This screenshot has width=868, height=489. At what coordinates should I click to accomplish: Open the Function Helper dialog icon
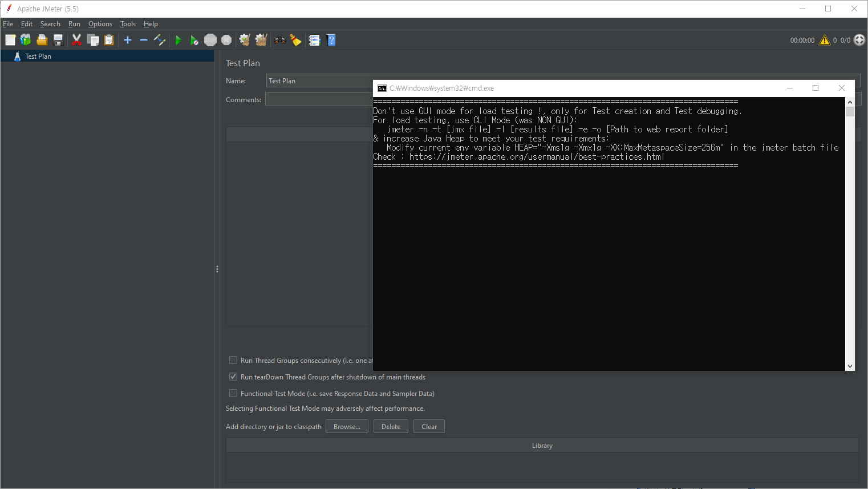click(314, 40)
